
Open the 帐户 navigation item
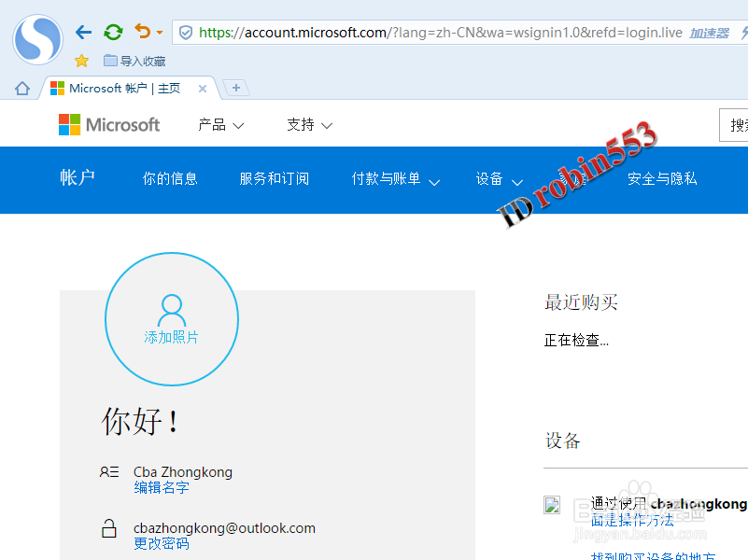77,177
